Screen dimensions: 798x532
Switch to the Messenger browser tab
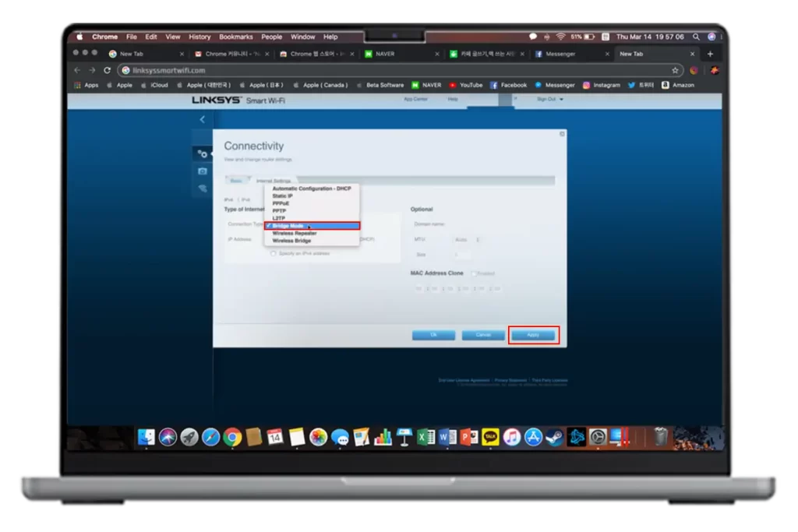tap(570, 54)
